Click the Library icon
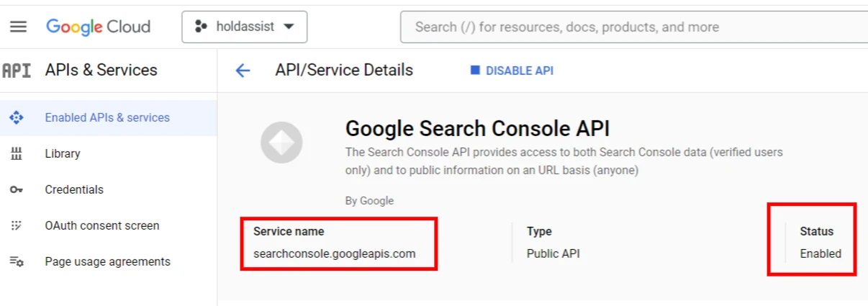The image size is (868, 306). (17, 153)
